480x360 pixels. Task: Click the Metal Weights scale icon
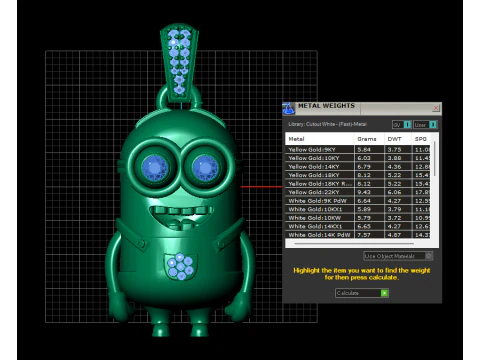tap(289, 108)
